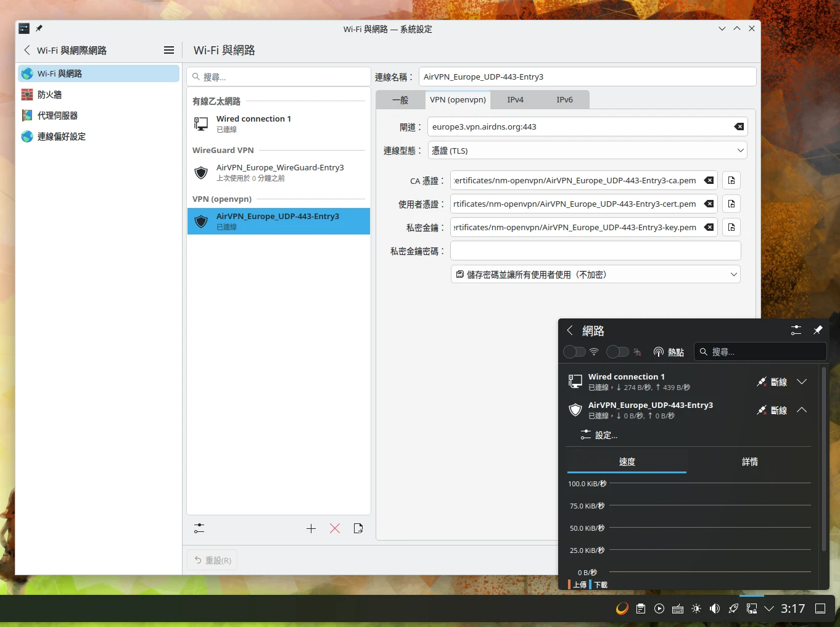Disconnect Wired connection 1 via 斷線
Screen dimensions: 840x627
(778, 381)
